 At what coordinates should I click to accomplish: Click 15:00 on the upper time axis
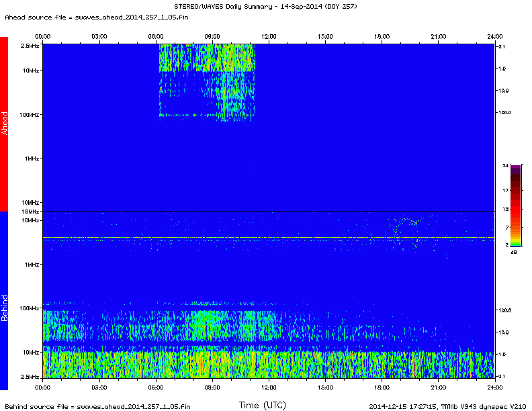325,37
